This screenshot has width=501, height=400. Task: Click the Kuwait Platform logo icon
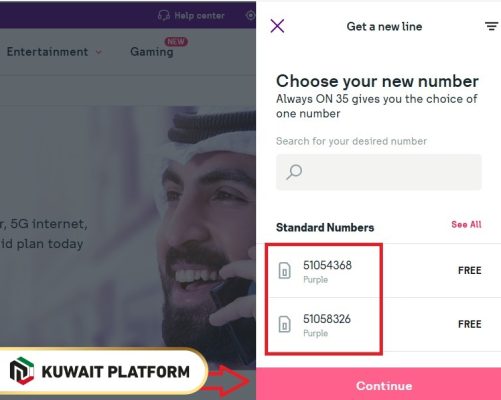coord(22,371)
